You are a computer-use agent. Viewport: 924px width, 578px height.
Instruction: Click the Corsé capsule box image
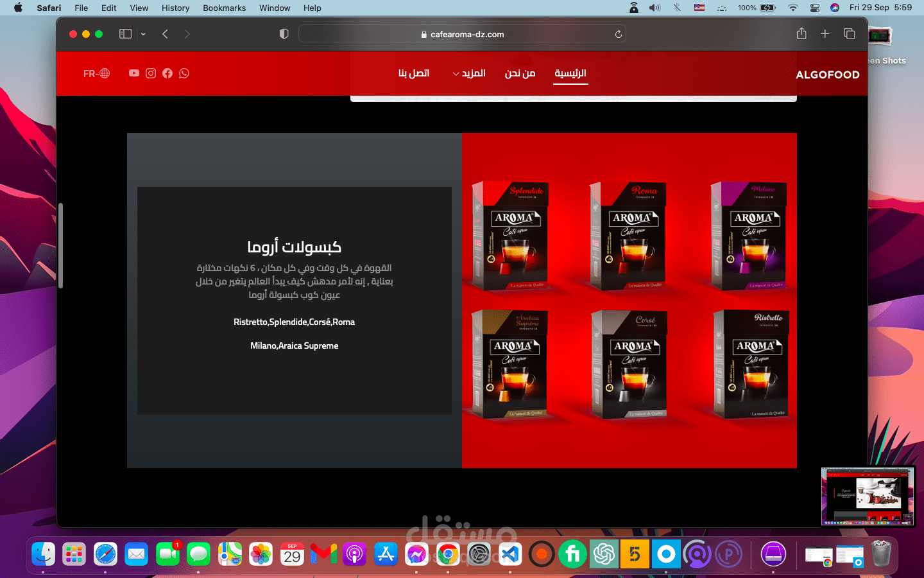point(629,364)
